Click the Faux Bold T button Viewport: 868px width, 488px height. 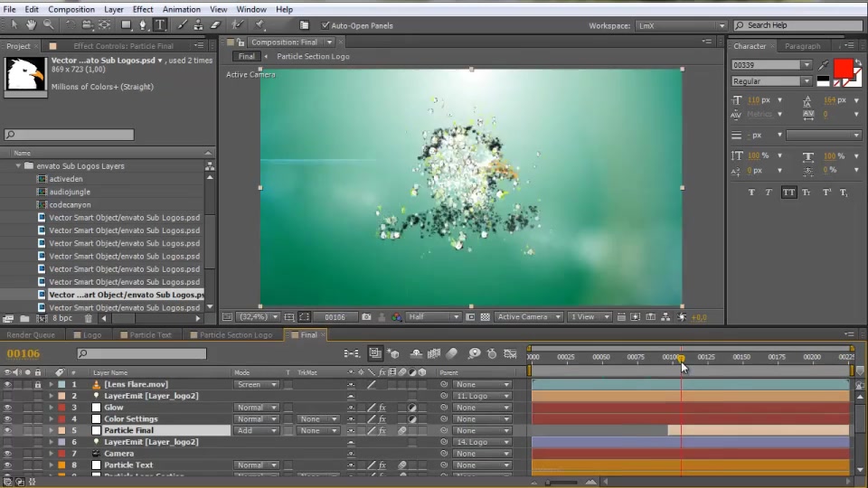751,192
